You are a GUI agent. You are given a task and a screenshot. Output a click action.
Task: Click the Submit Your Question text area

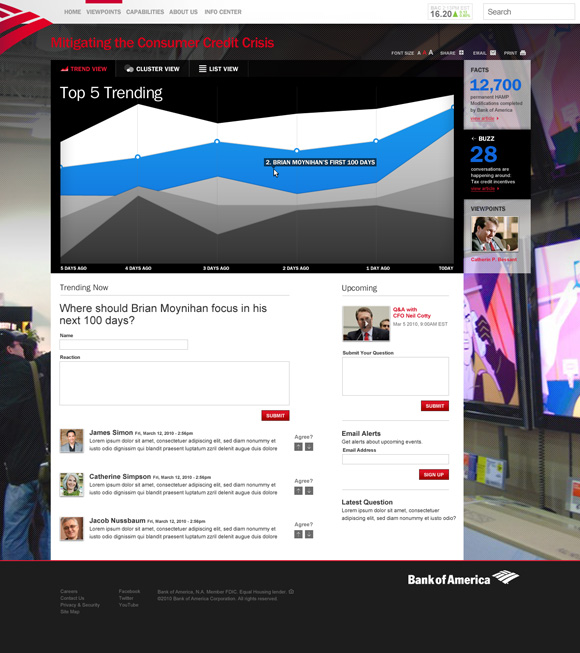point(396,376)
